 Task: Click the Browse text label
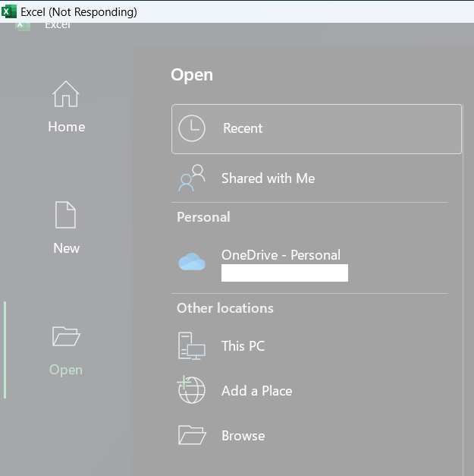coord(243,436)
